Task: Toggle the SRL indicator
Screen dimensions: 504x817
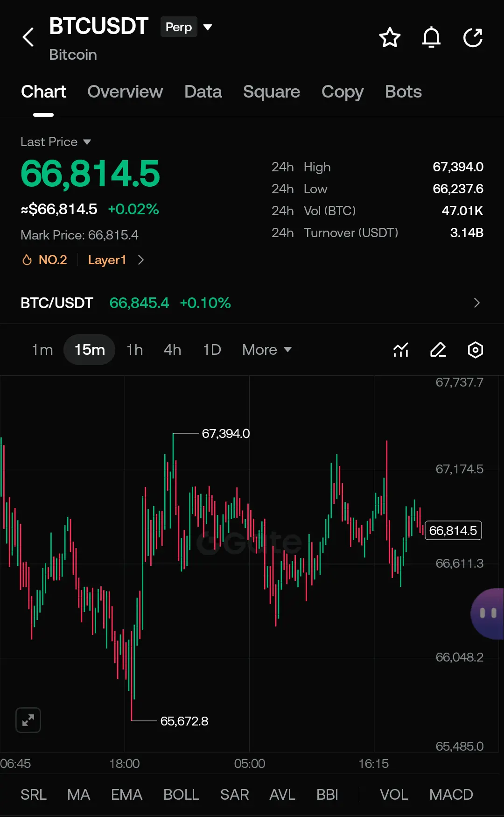Action: (34, 795)
